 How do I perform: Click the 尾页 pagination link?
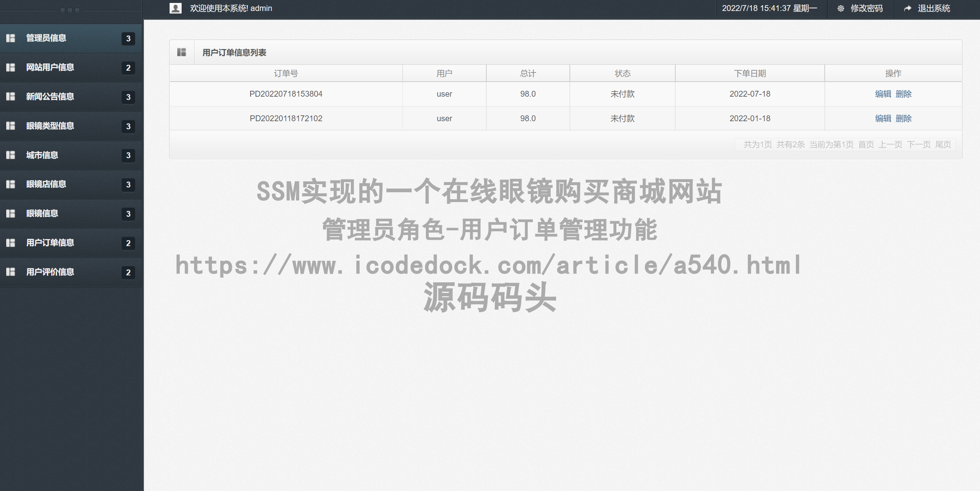pyautogui.click(x=943, y=145)
